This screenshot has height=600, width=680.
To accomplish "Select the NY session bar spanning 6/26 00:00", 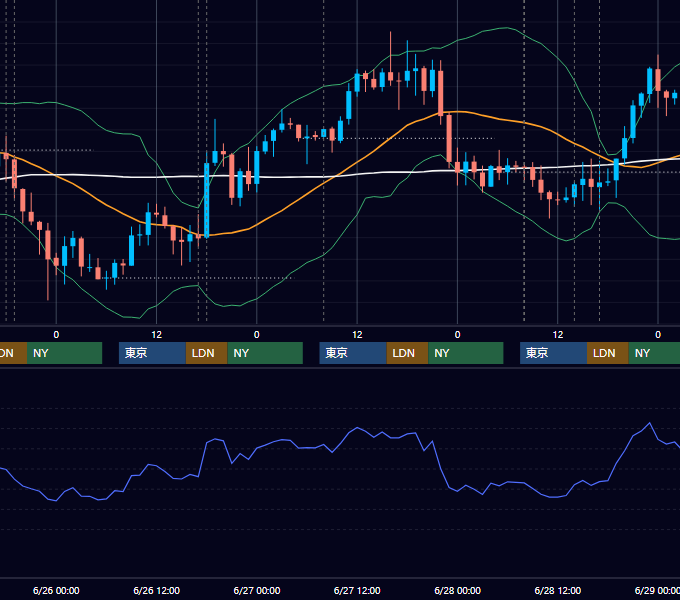I will pos(64,353).
